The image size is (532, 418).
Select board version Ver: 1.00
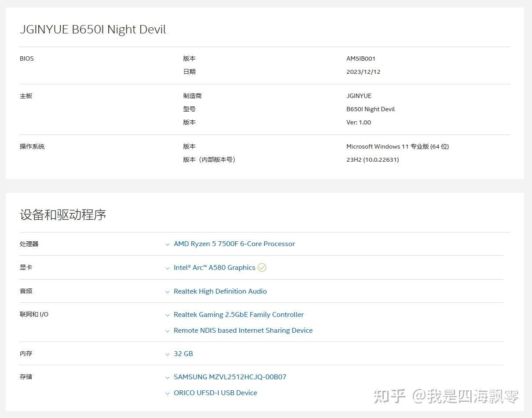point(359,122)
